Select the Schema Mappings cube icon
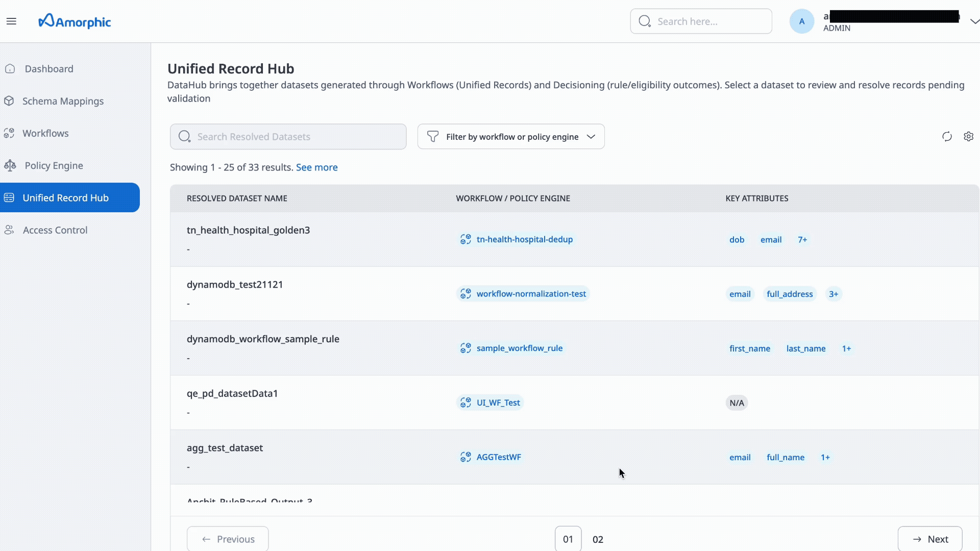 [x=10, y=101]
